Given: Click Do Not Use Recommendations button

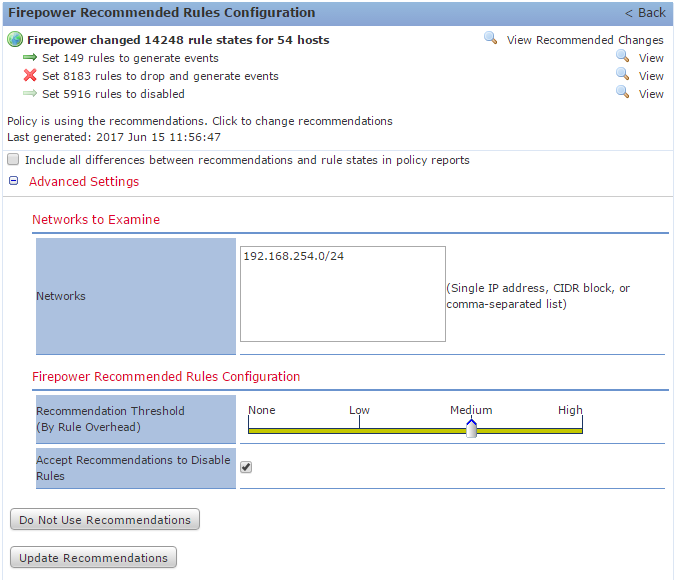Looking at the screenshot, I should [x=105, y=519].
